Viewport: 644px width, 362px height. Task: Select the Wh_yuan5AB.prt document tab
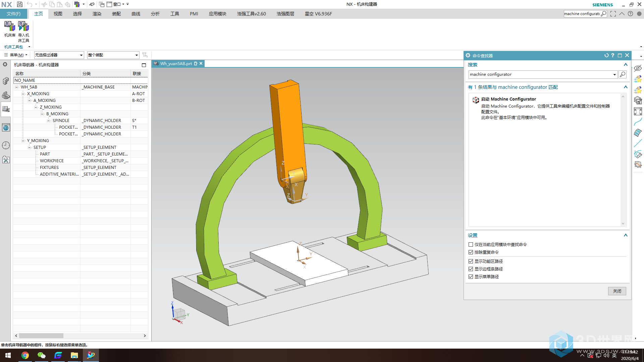[176, 64]
